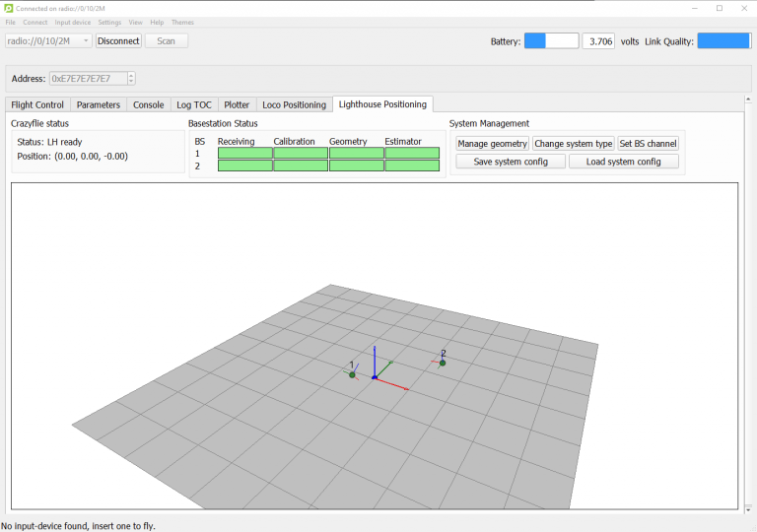Click the Battery level progress bar
The image size is (757, 532).
point(551,41)
